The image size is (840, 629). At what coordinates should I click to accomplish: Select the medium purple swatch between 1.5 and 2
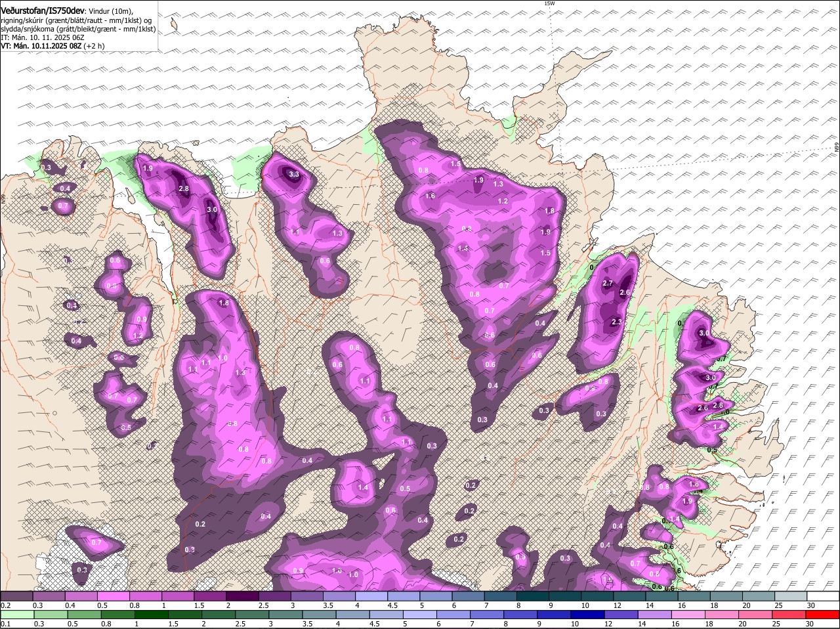[210, 596]
